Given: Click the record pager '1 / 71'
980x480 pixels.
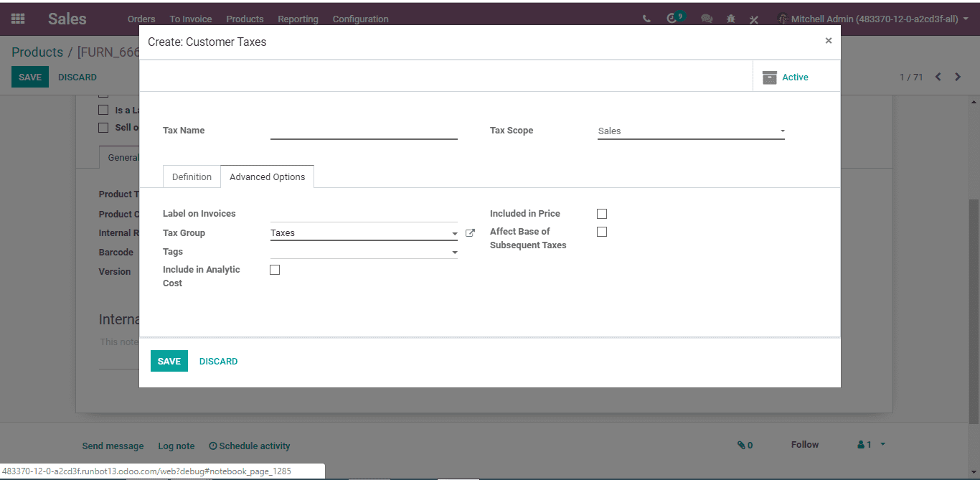Looking at the screenshot, I should pos(911,77).
